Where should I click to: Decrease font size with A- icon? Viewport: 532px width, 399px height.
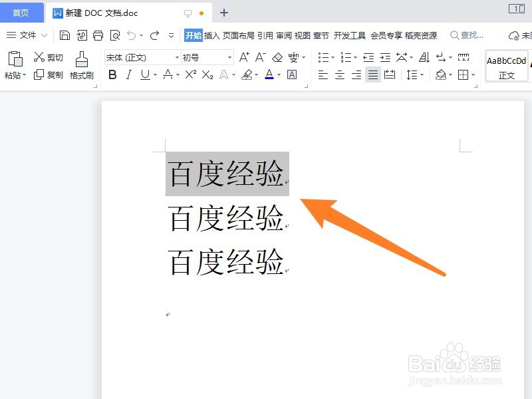pos(260,57)
